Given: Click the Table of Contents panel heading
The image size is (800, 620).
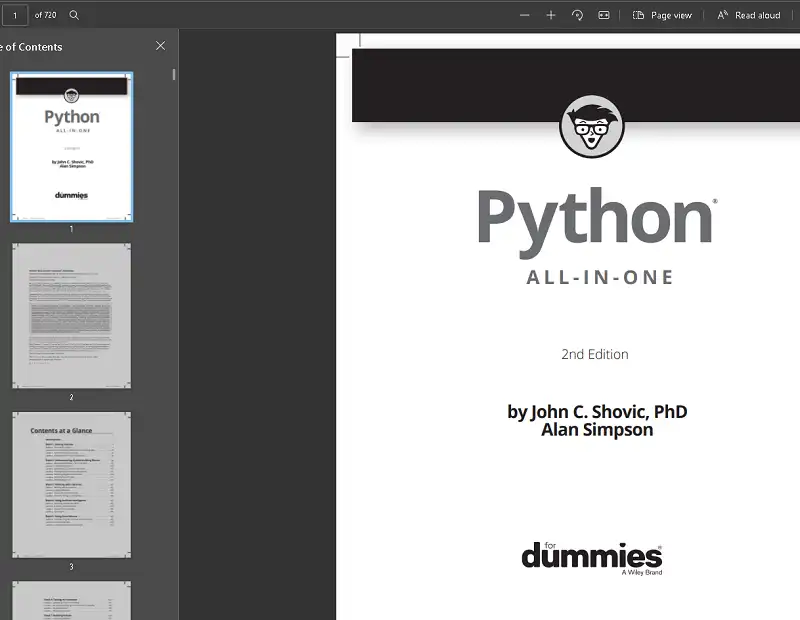Looking at the screenshot, I should point(32,47).
